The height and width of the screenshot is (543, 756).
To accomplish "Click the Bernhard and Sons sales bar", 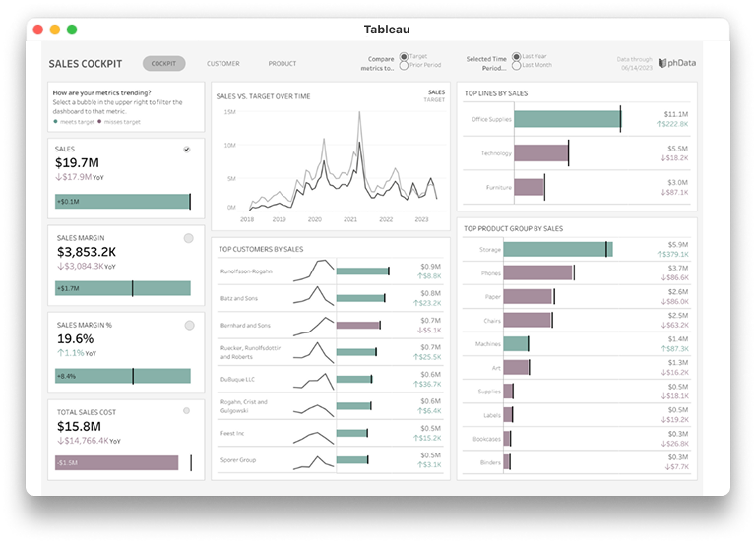I will click(358, 326).
